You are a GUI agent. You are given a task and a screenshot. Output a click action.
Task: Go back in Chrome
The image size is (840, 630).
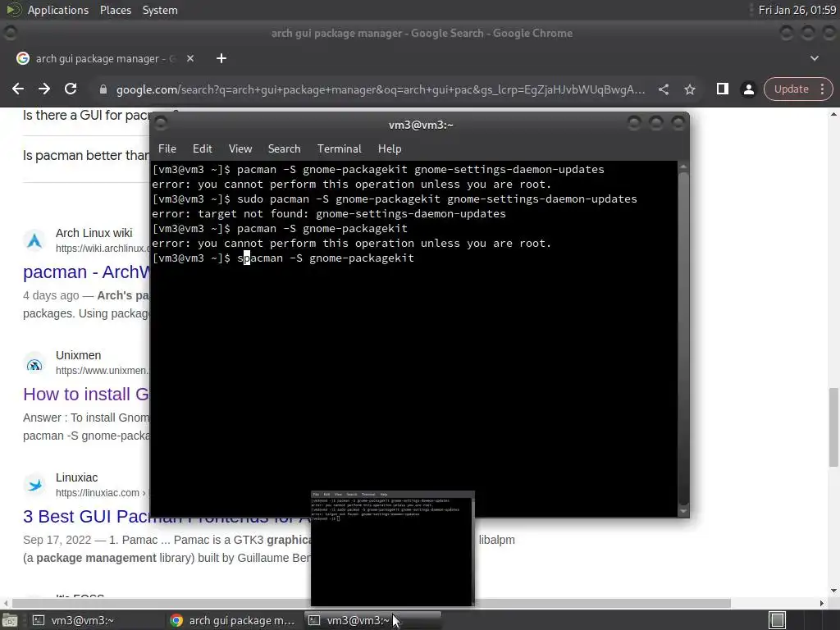tap(18, 89)
